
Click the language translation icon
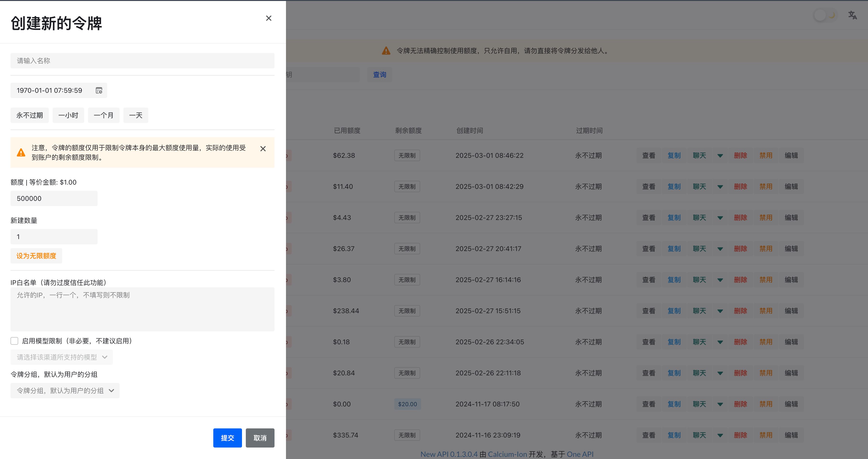(x=852, y=15)
